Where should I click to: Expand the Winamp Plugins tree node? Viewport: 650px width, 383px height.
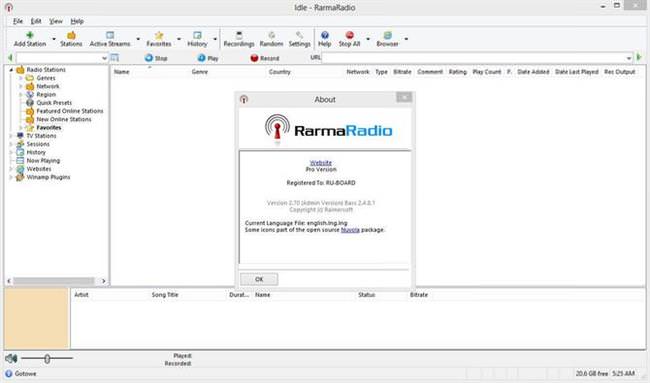click(x=11, y=177)
